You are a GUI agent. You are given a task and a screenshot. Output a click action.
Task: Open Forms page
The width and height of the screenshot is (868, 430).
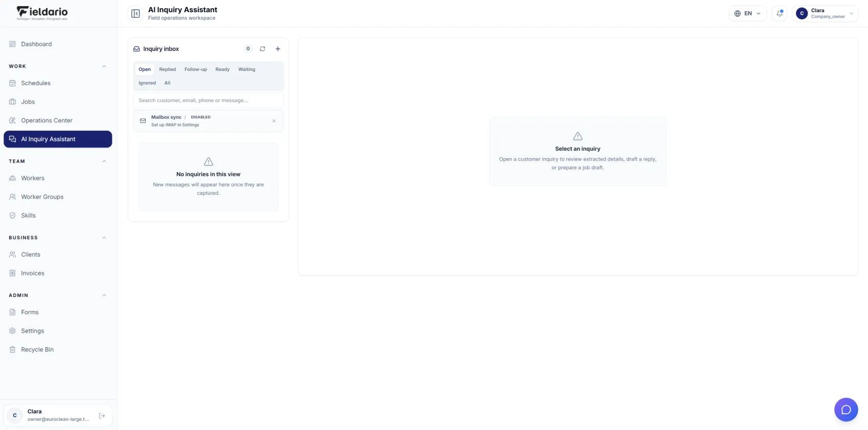point(58,312)
